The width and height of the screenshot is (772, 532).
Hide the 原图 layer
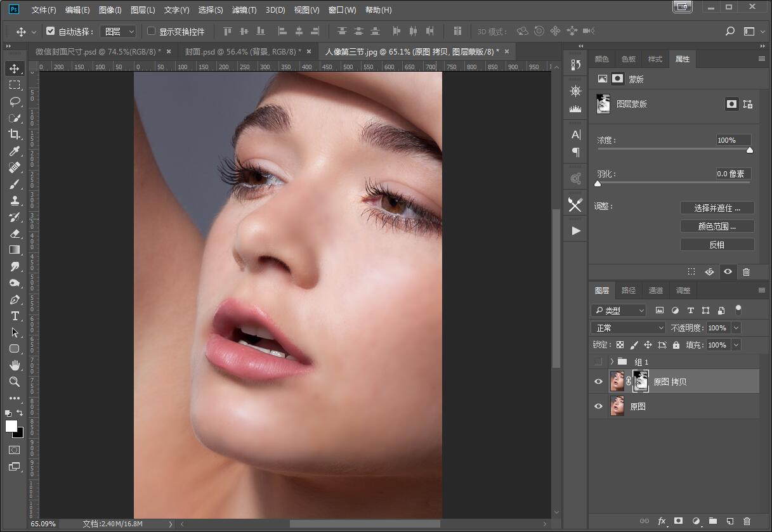pos(598,406)
